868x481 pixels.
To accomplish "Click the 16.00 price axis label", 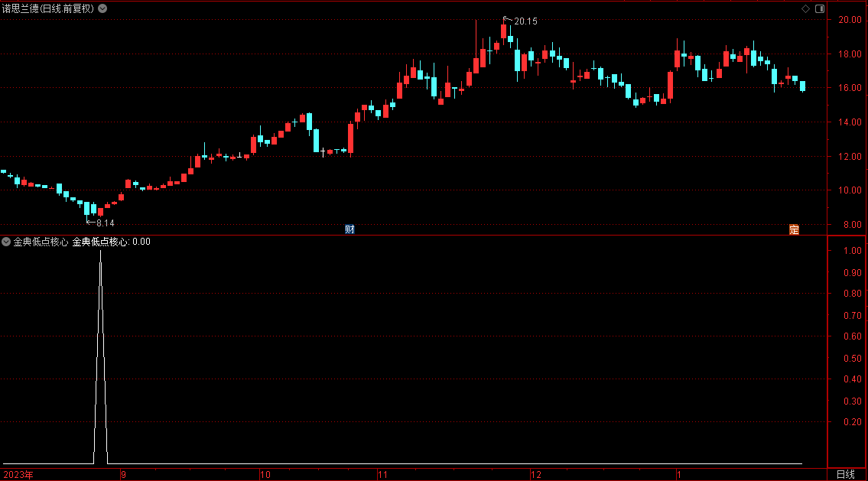I will pyautogui.click(x=850, y=88).
